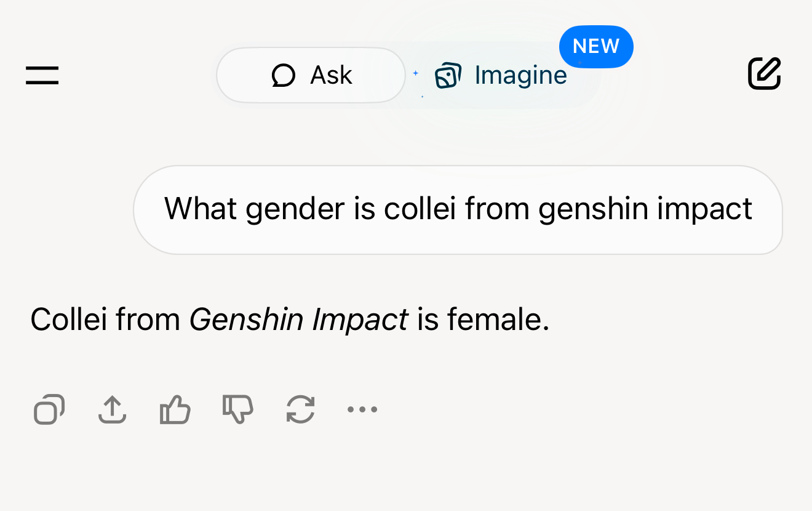Dislike the answer with thumbs down
This screenshot has height=511, width=812.
click(238, 409)
